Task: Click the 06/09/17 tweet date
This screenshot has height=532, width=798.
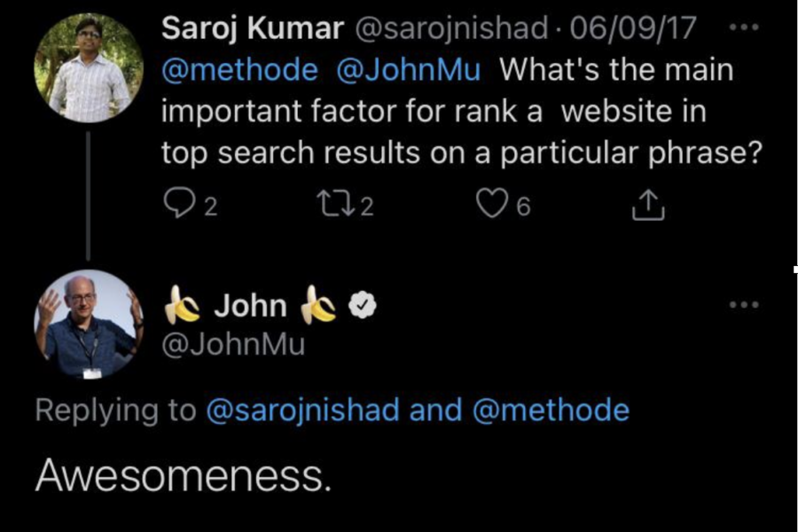Action: point(632,28)
